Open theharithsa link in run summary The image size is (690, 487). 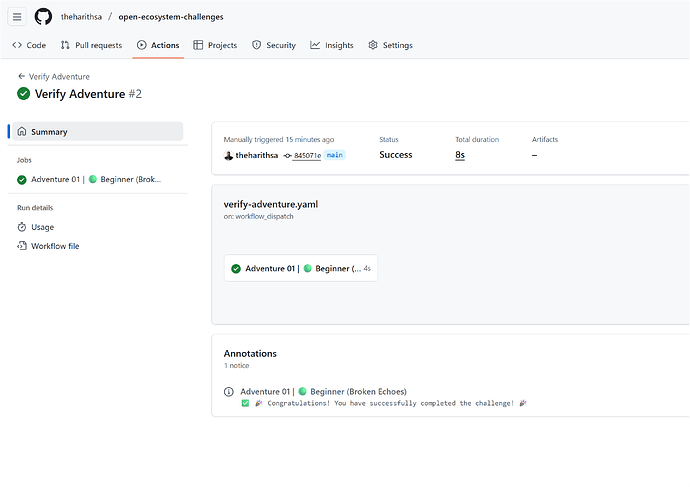tap(257, 155)
